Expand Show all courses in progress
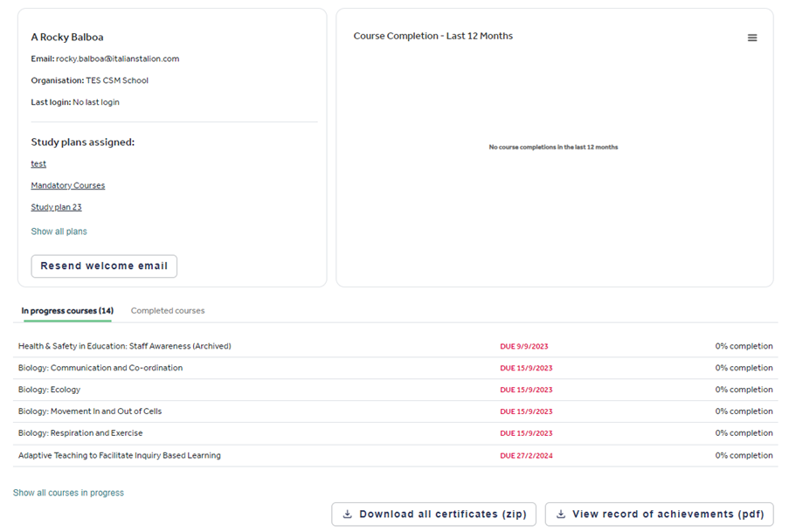 click(68, 492)
